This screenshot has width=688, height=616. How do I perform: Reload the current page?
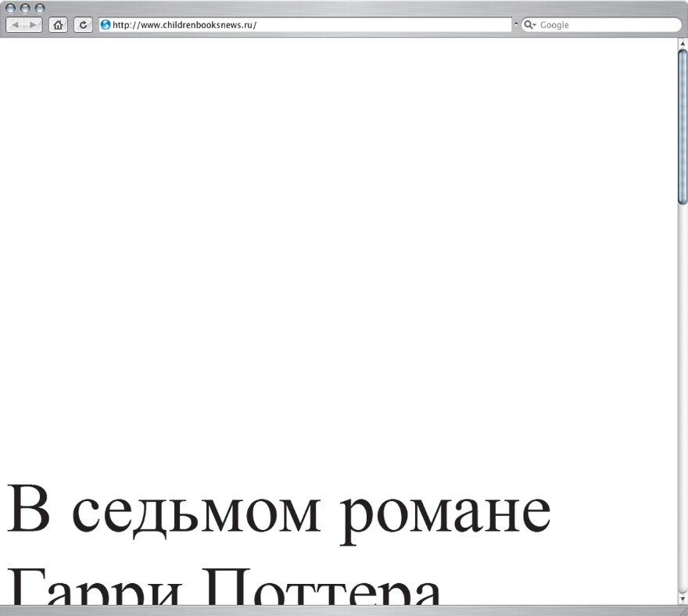pos(83,25)
